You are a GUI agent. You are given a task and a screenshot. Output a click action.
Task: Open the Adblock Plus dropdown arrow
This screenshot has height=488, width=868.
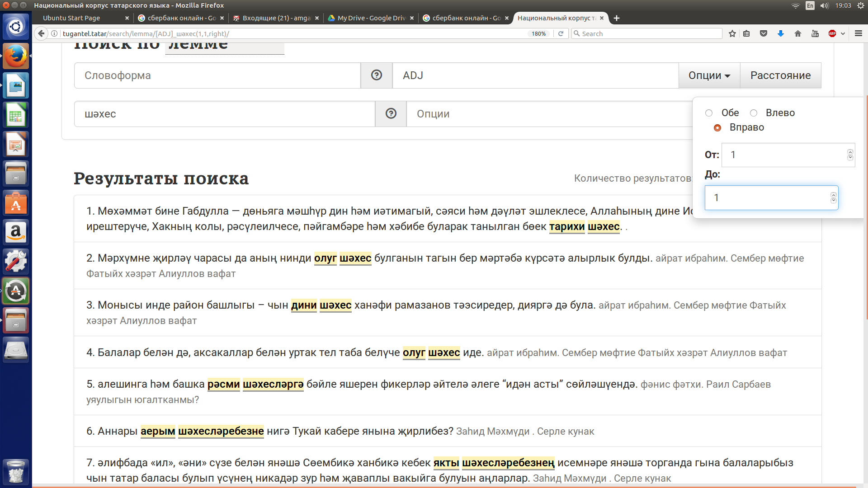click(x=843, y=33)
